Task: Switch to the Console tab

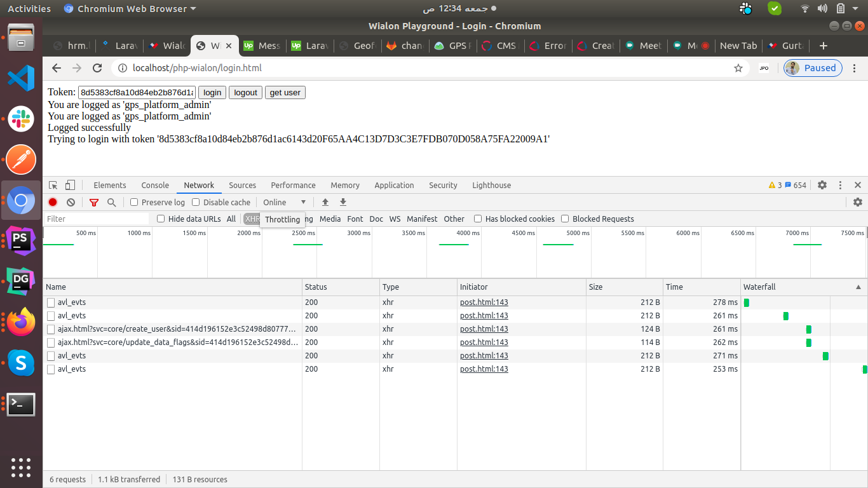Action: click(155, 185)
